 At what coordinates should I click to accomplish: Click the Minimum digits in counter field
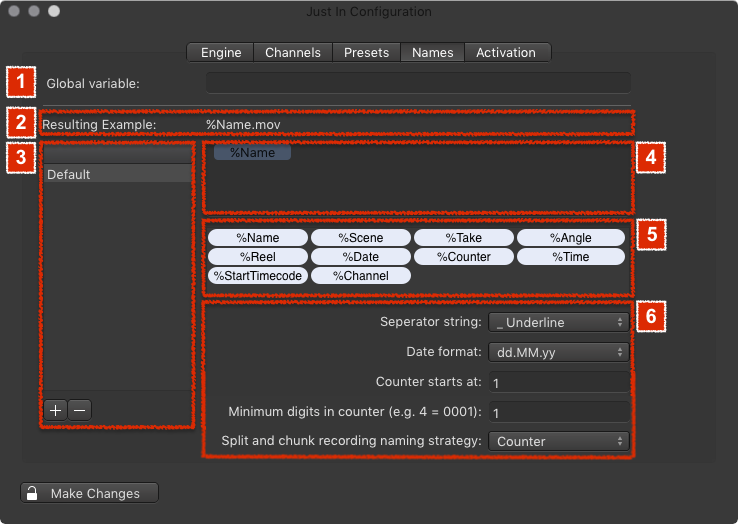tap(559, 412)
